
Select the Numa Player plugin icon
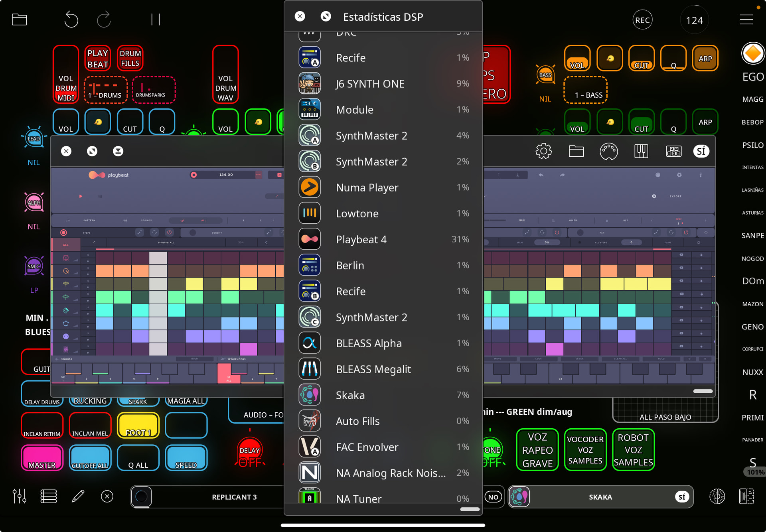click(x=309, y=187)
